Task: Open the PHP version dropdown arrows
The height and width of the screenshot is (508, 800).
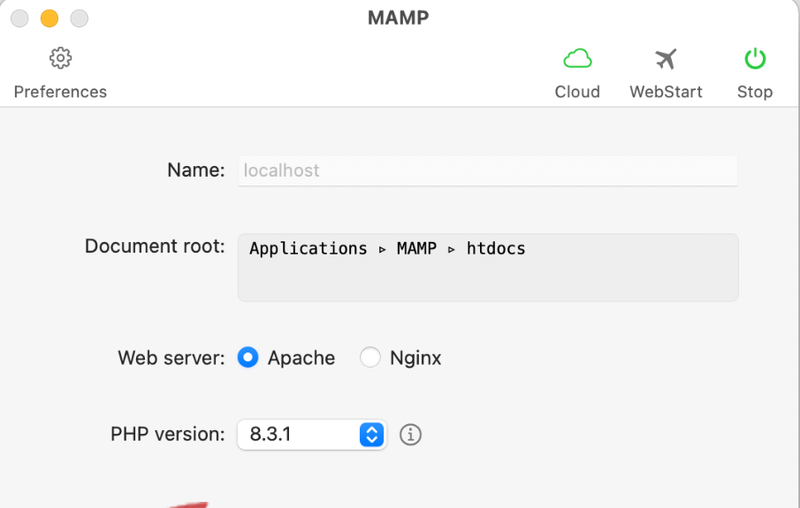Action: pos(371,435)
